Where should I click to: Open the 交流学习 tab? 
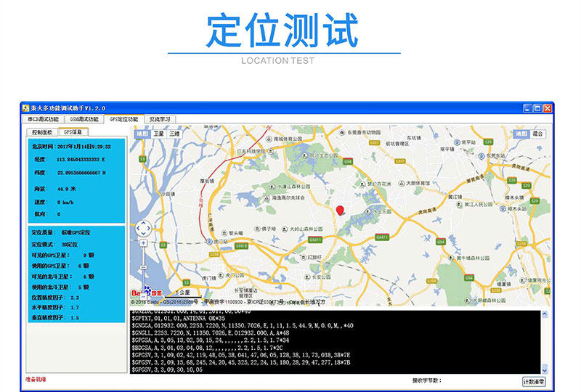click(x=160, y=119)
